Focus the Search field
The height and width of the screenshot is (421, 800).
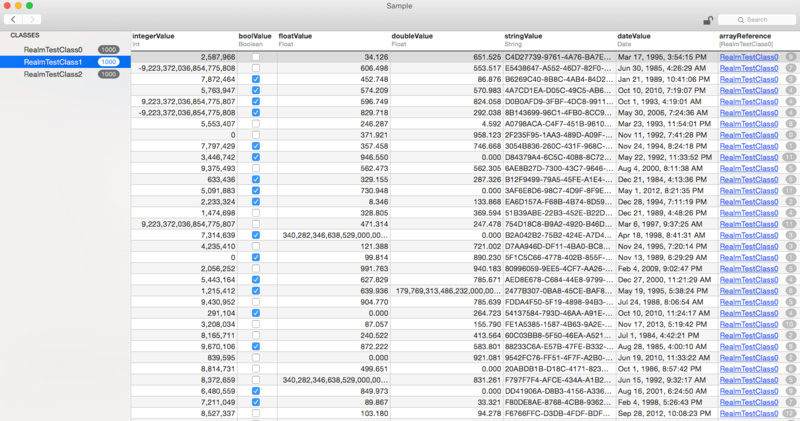point(757,19)
